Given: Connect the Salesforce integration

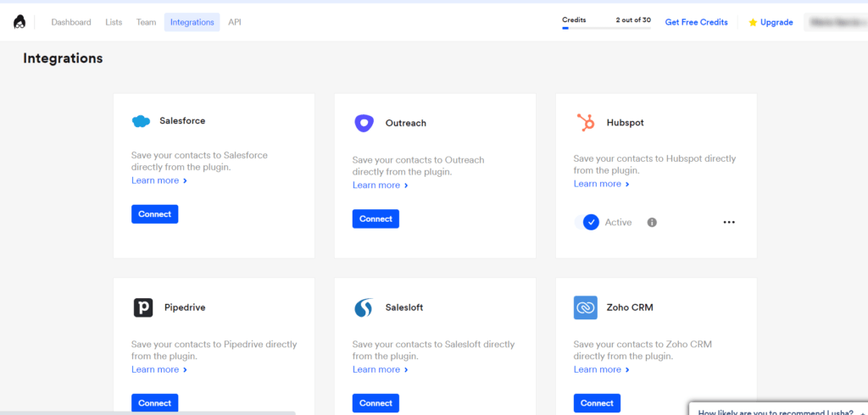Looking at the screenshot, I should 154,214.
